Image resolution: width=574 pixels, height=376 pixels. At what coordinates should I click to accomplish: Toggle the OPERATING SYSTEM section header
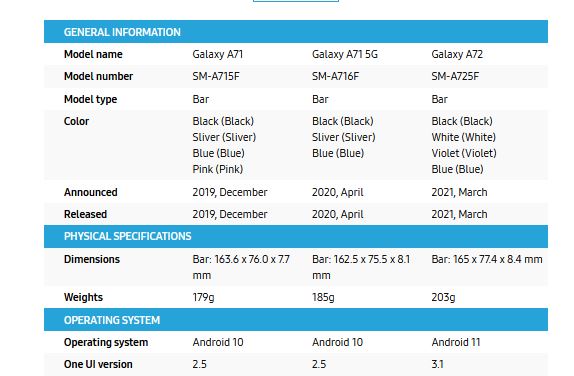(296, 320)
